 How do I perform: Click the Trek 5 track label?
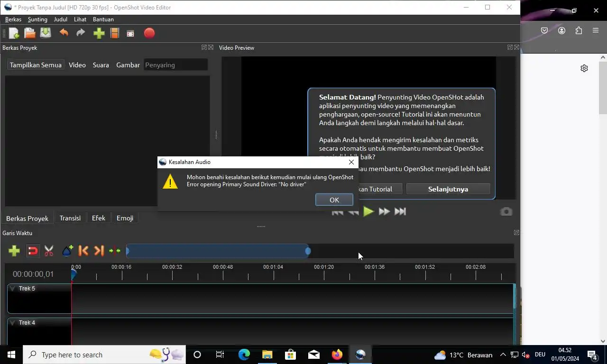click(x=27, y=288)
